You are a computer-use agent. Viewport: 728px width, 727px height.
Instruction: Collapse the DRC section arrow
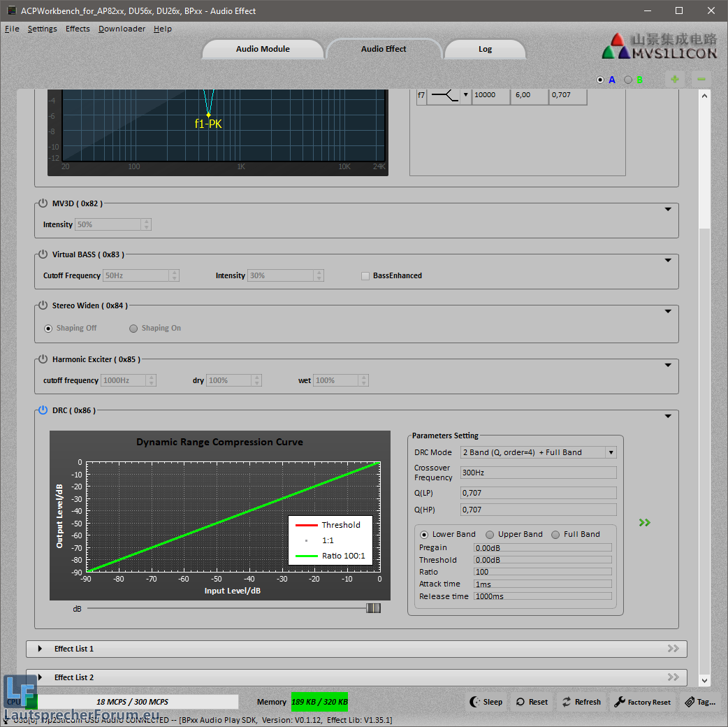668,416
